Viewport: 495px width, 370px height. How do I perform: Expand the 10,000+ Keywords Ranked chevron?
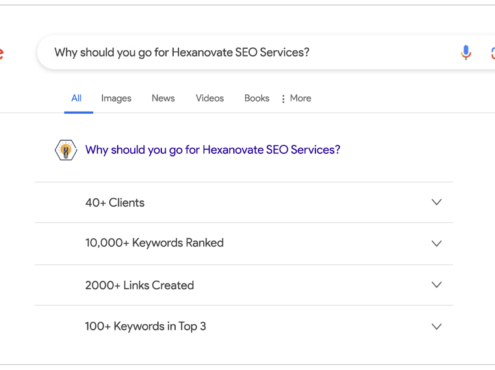[436, 243]
